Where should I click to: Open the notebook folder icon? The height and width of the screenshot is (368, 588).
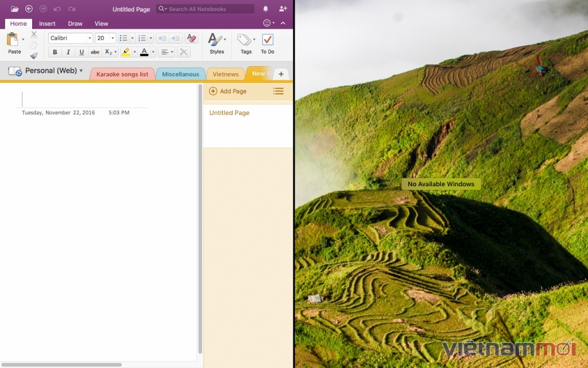coord(14,9)
